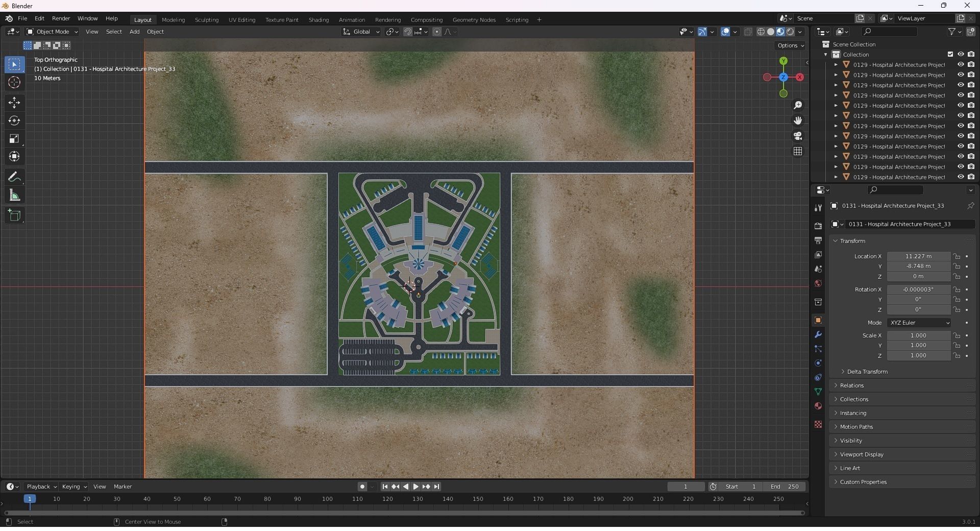
Task: Toggle snapping magnet in viewport header
Action: click(408, 32)
